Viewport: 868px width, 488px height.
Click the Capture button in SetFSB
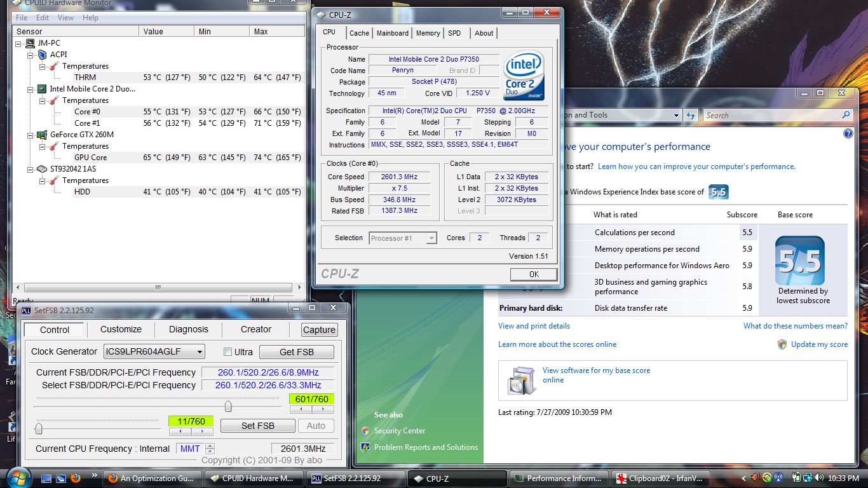(319, 330)
